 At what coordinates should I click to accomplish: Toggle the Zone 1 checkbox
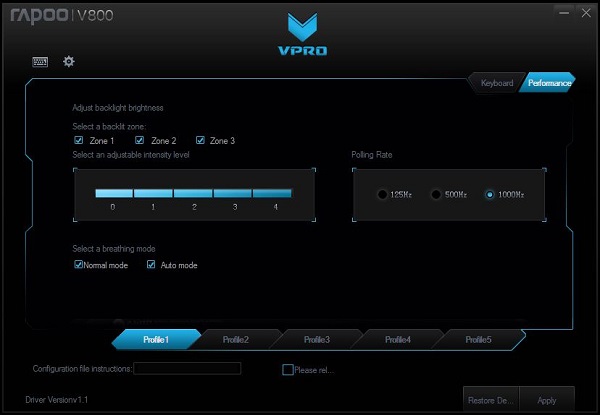point(79,140)
